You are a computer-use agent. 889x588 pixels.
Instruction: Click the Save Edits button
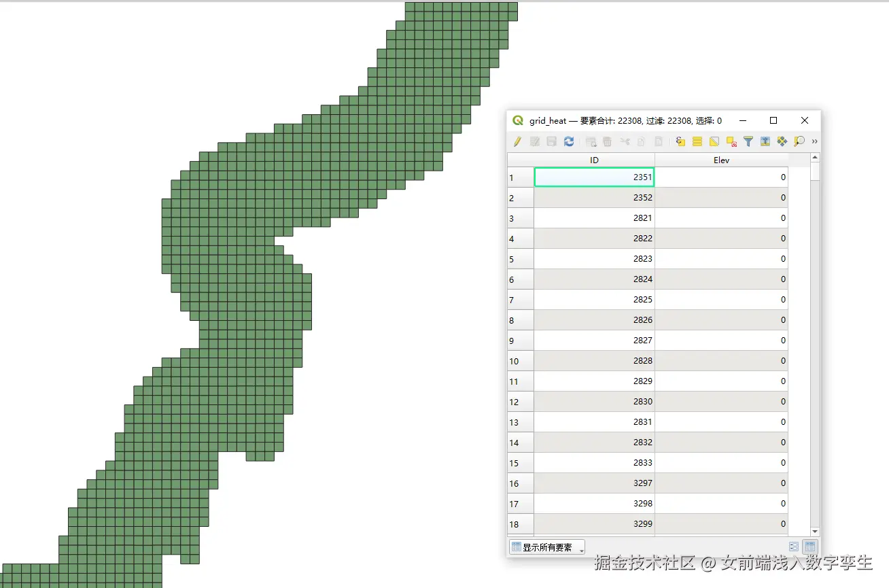(x=551, y=141)
